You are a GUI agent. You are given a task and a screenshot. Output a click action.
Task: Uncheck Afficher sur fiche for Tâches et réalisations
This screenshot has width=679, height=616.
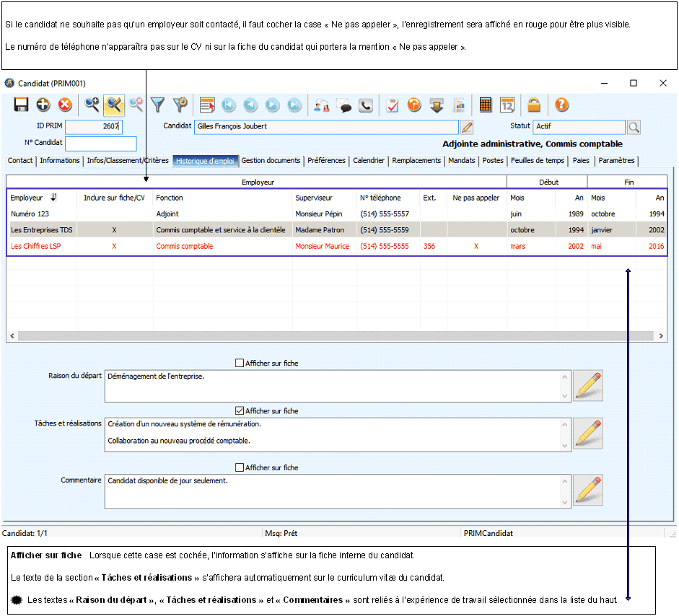240,411
